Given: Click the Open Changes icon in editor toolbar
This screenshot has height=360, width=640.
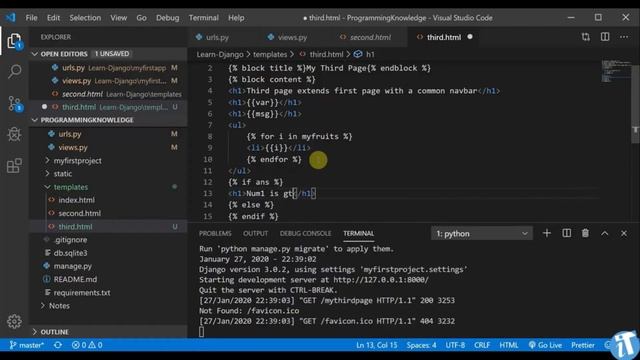Looking at the screenshot, I should (x=586, y=37).
